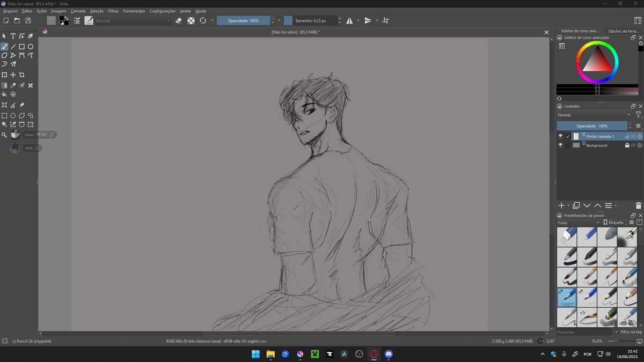
Task: Open an existing file from toolbar
Action: (x=17, y=20)
